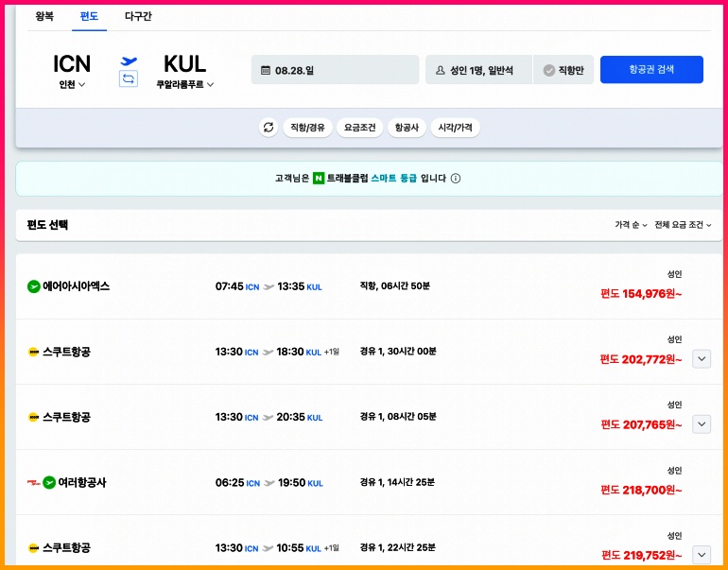Open the 전체 요금 조건 dropdown
The image size is (728, 570).
pyautogui.click(x=683, y=225)
